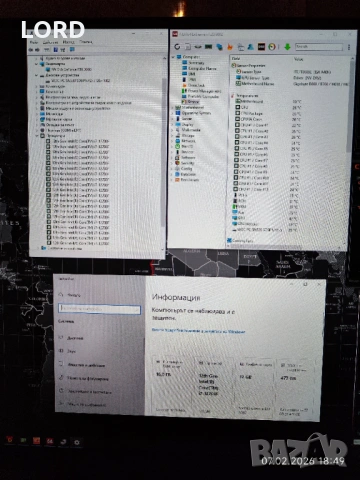
Task: Click the Refresh icon in AIDA64 toolbar
Action: pos(177,47)
